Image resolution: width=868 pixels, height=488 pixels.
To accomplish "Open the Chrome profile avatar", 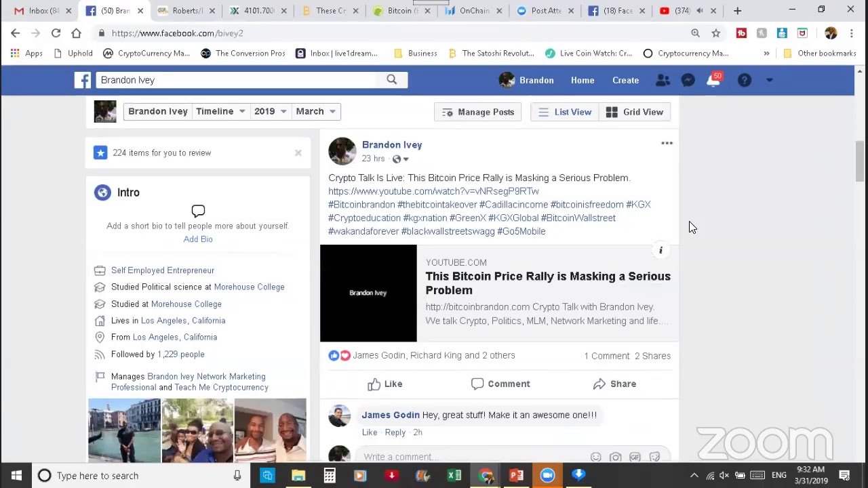I will click(831, 33).
